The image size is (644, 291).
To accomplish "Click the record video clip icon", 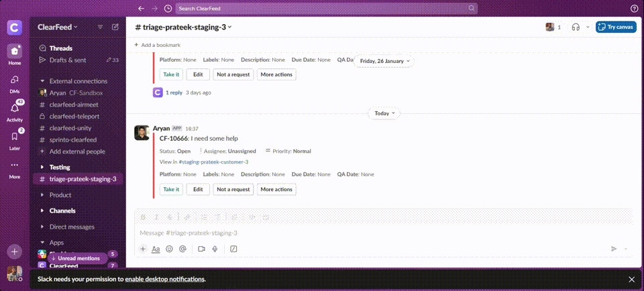I will tap(201, 249).
